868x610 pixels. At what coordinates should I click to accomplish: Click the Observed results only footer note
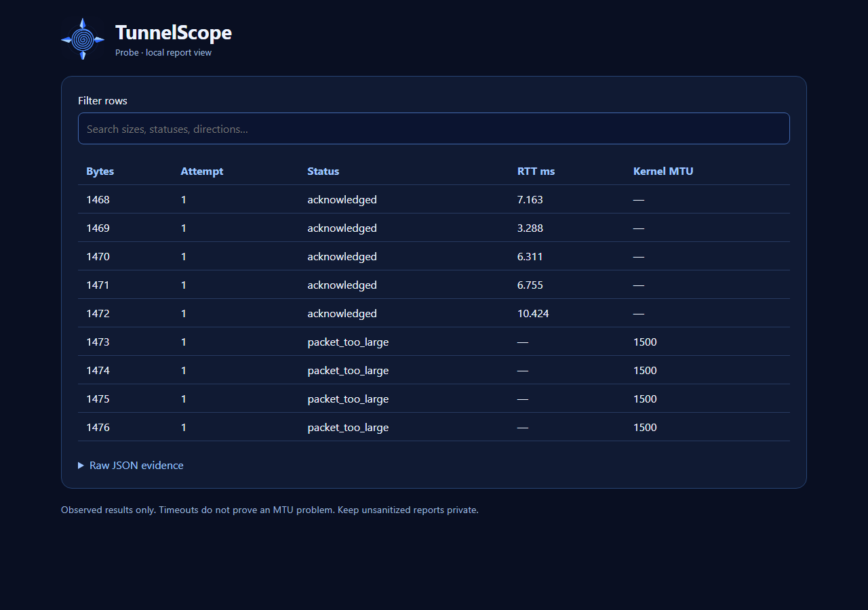coord(270,510)
